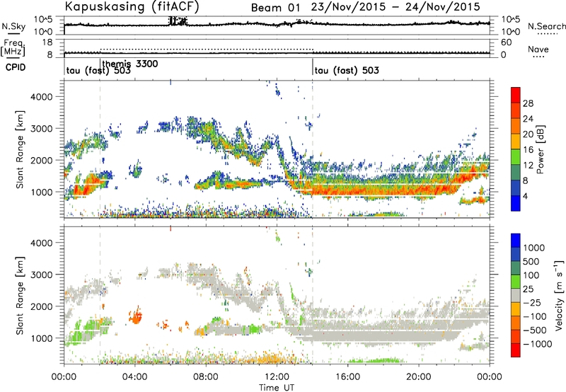566x392 pixels.
Task: Click the '04:00' time tick label
Action: click(x=134, y=377)
